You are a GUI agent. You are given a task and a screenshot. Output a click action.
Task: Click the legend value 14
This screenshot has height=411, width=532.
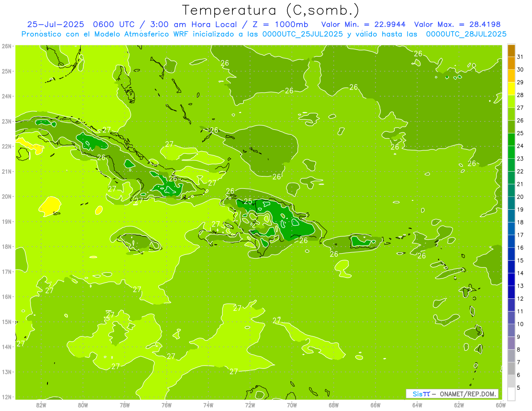pos(520,273)
